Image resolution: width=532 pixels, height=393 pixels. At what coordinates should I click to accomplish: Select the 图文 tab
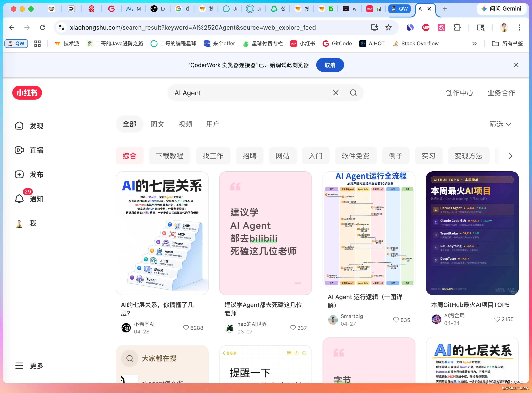tap(157, 124)
